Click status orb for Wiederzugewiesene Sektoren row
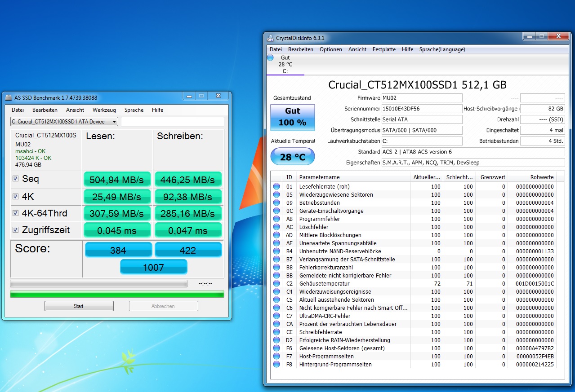This screenshot has width=575, height=392. [x=276, y=194]
